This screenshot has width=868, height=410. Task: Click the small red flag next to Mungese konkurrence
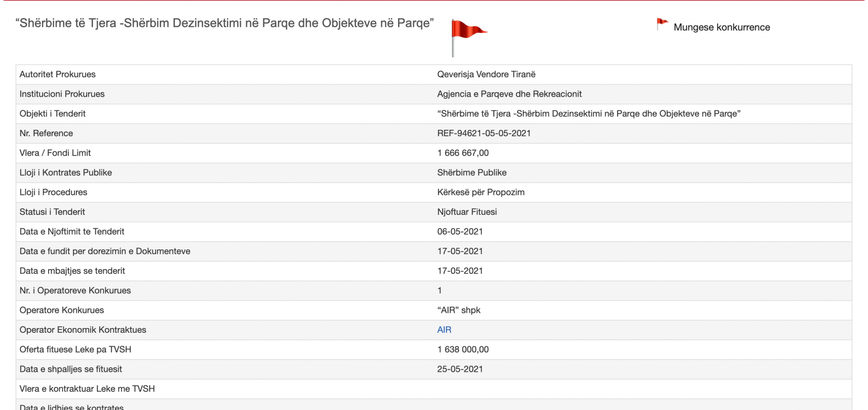pyautogui.click(x=662, y=24)
